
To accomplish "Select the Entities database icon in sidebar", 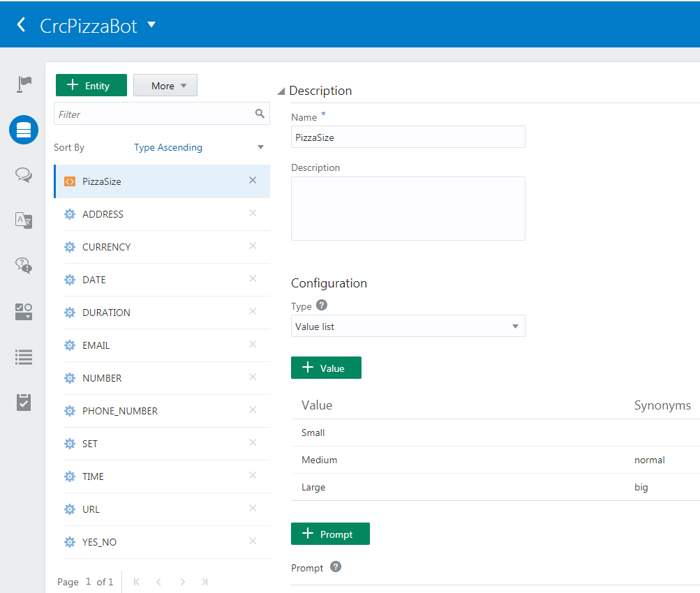I will (24, 130).
